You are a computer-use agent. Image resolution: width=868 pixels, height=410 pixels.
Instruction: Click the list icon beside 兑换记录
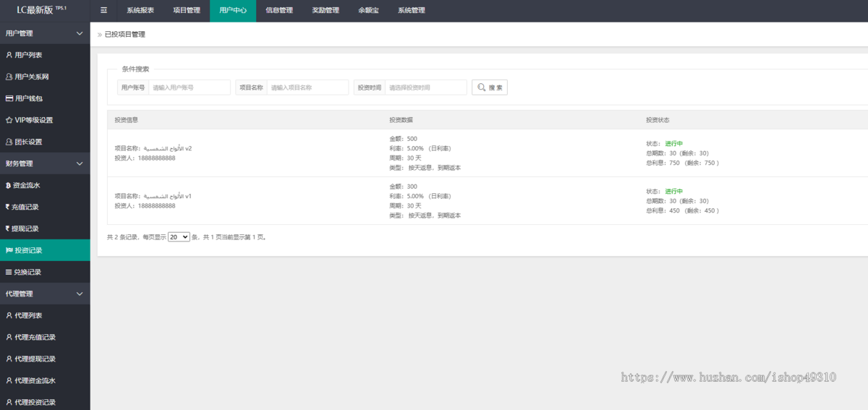(x=9, y=272)
